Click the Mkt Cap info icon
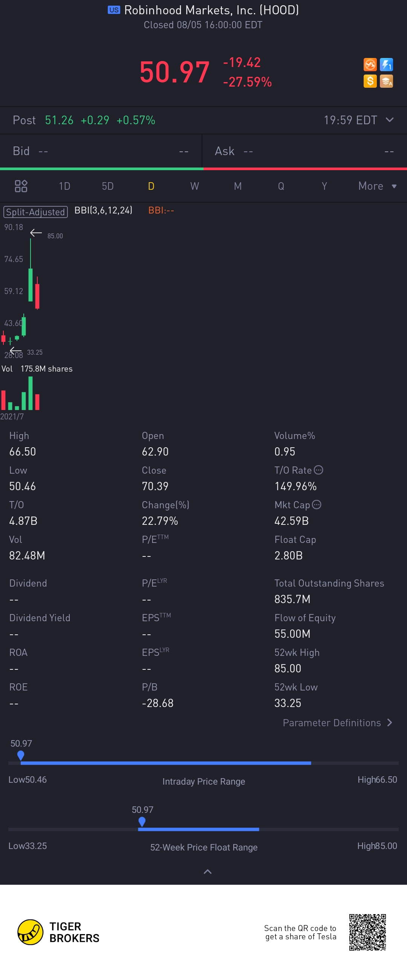 317,505
